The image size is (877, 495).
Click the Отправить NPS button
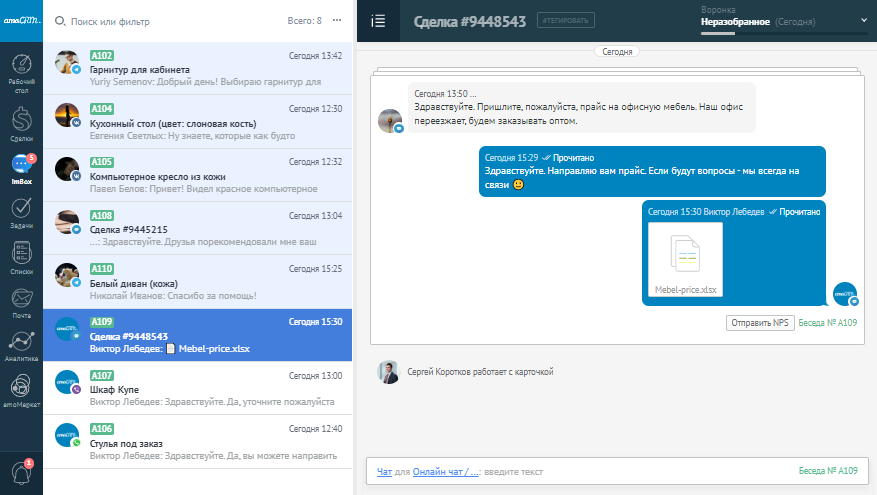pyautogui.click(x=759, y=323)
